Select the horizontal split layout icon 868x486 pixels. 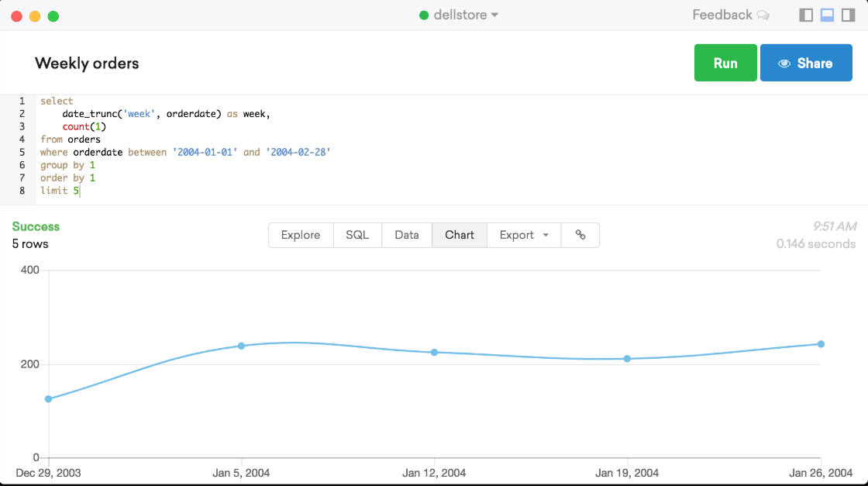(827, 15)
